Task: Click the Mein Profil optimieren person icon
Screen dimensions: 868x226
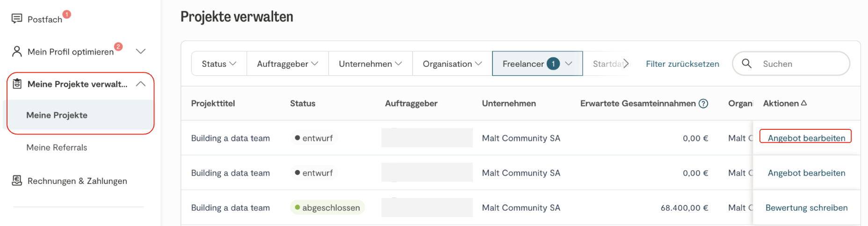Action: coord(17,51)
